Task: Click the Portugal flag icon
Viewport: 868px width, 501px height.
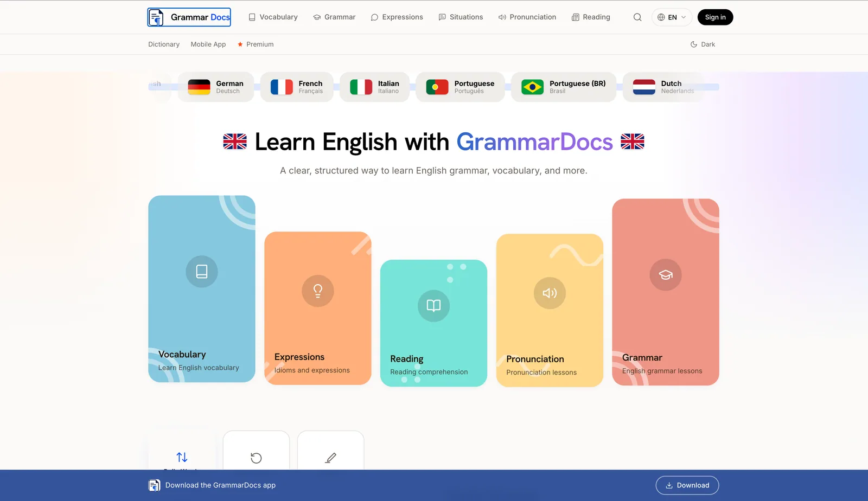Action: (437, 87)
